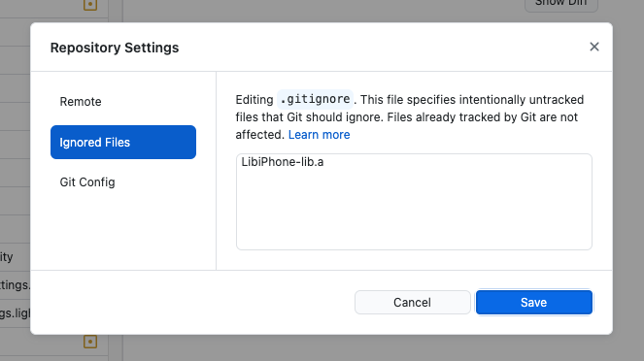Click the modified-file icon at bottom of background list
Viewport: 644px width, 361px height.
point(90,342)
